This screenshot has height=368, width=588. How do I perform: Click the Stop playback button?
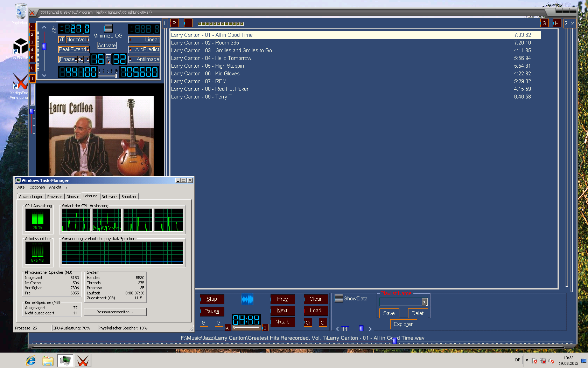click(x=212, y=299)
